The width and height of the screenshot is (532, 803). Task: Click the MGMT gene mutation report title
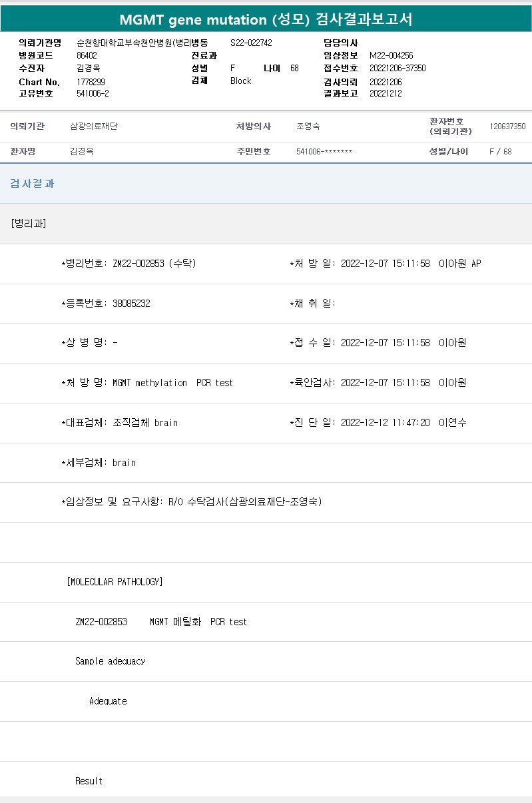tap(266, 19)
